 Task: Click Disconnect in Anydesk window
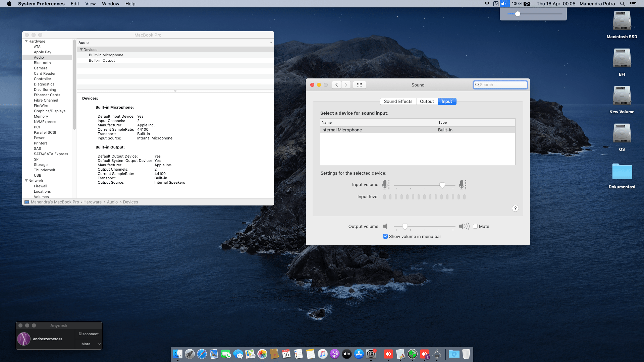click(x=89, y=334)
